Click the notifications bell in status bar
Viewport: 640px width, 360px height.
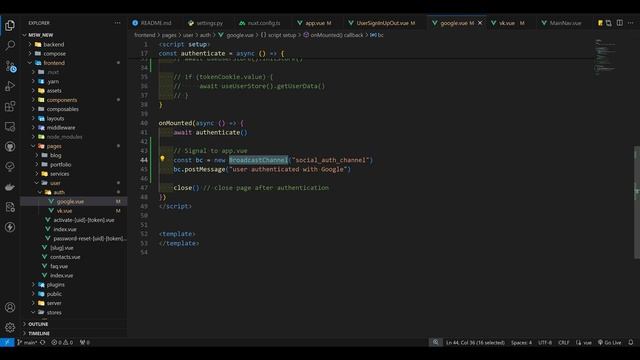631,342
